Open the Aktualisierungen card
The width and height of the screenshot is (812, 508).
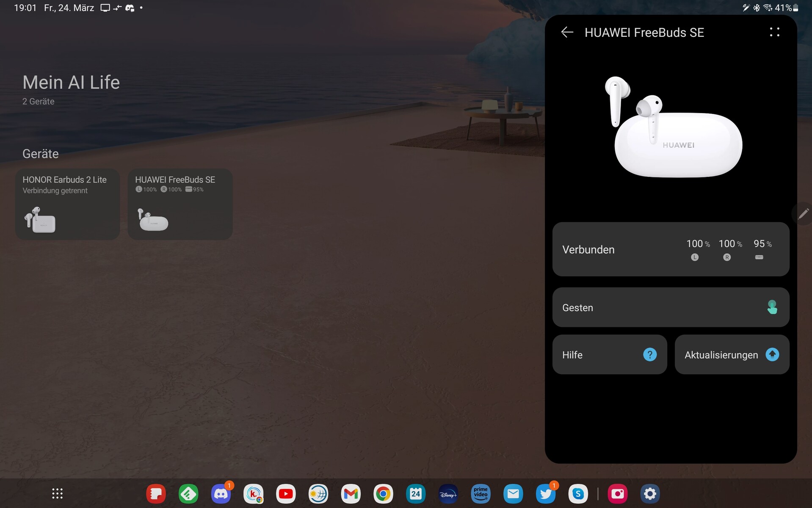(732, 355)
